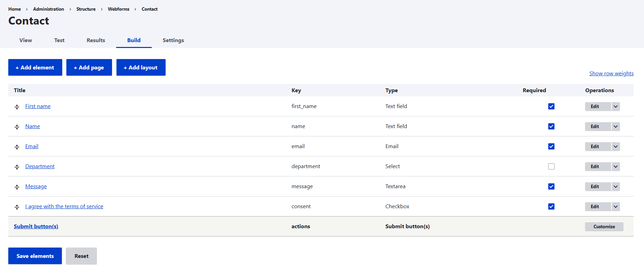Expand operations dropdown for Message row
Viewport: 644px width, 270px height.
(616, 186)
